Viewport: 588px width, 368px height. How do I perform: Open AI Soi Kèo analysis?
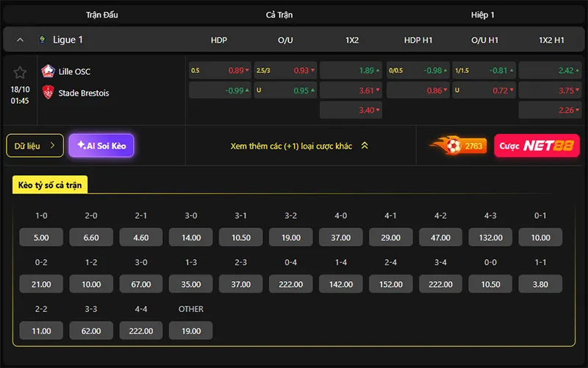coord(101,146)
